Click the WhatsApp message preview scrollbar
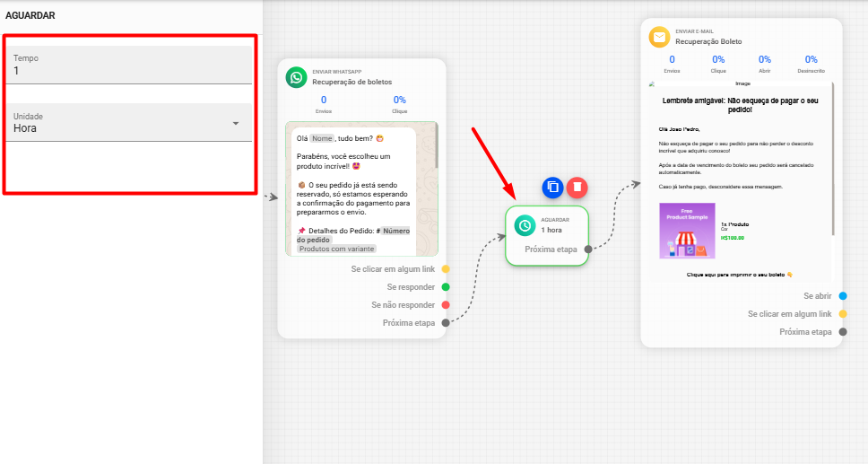This screenshot has width=868, height=464. (436, 148)
